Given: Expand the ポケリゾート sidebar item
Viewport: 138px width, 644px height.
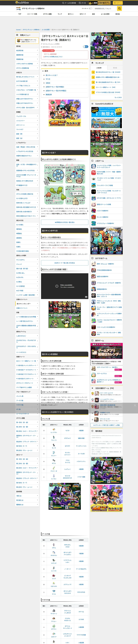Looking at the screenshot, I should pos(27,125).
